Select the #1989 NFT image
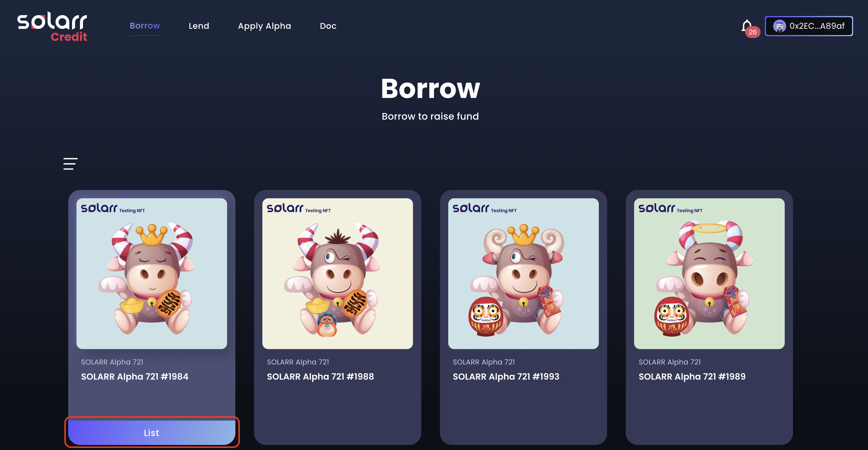The width and height of the screenshot is (868, 450). [709, 274]
